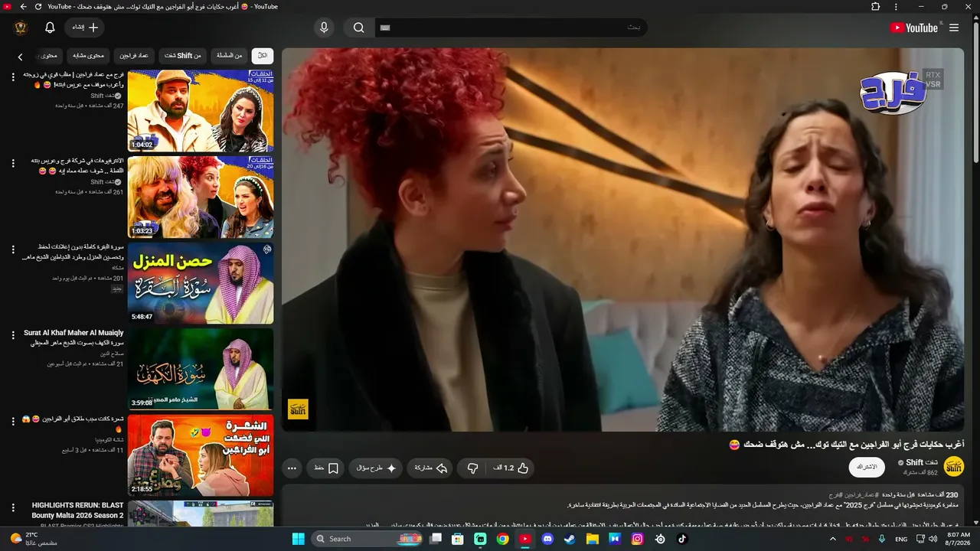This screenshot has width=980, height=551.
Task: Open options for Surat Al Khaf video
Action: [13, 335]
